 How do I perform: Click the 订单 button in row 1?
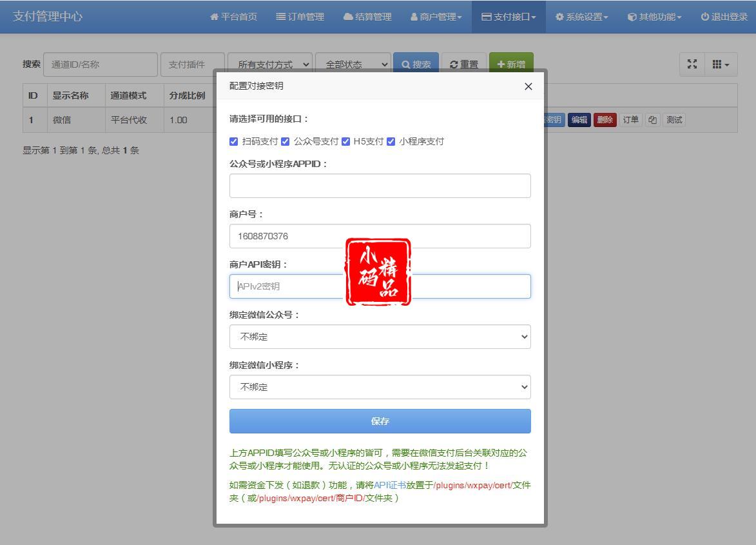[630, 119]
